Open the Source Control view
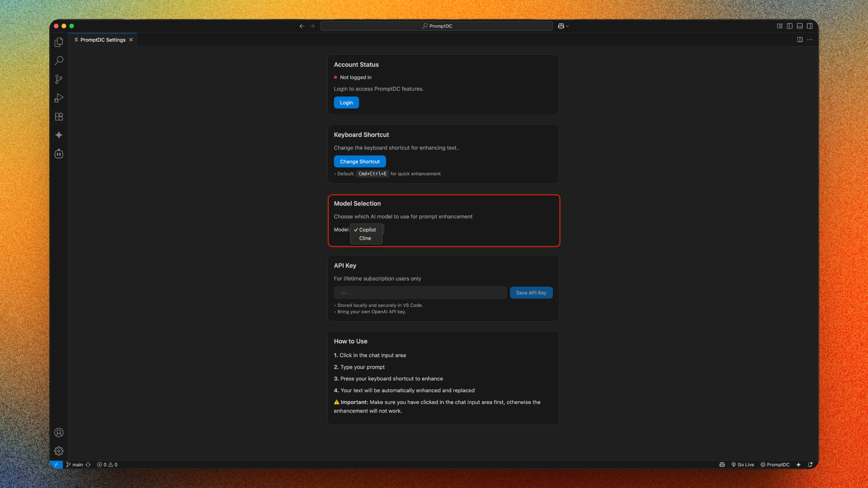This screenshot has height=488, width=868. 59,79
